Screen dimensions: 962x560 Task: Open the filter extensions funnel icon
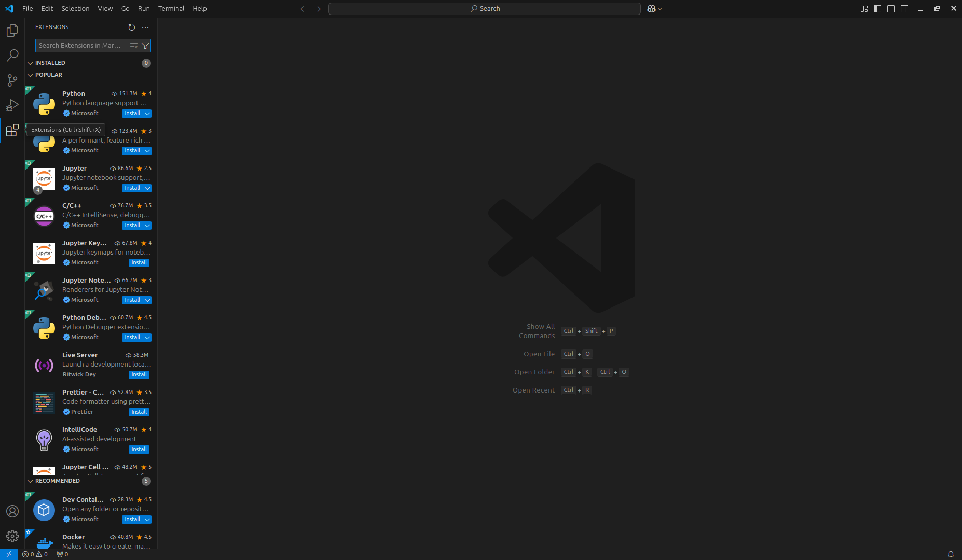[145, 46]
